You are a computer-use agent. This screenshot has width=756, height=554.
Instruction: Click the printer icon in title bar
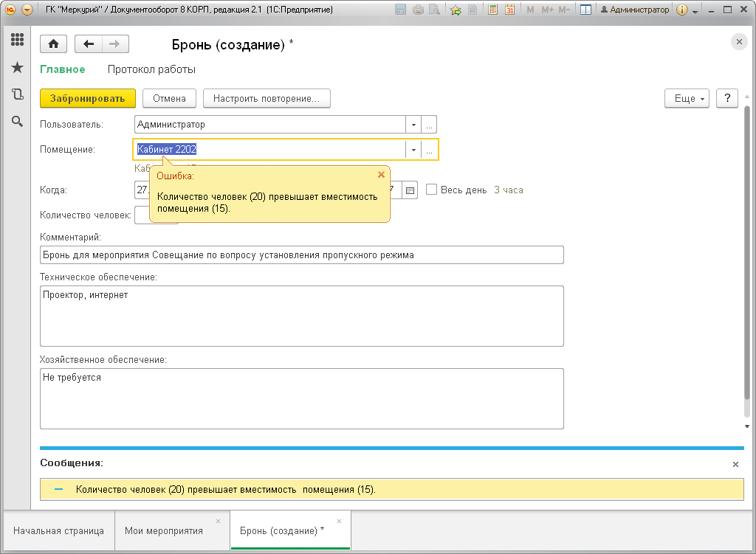418,10
